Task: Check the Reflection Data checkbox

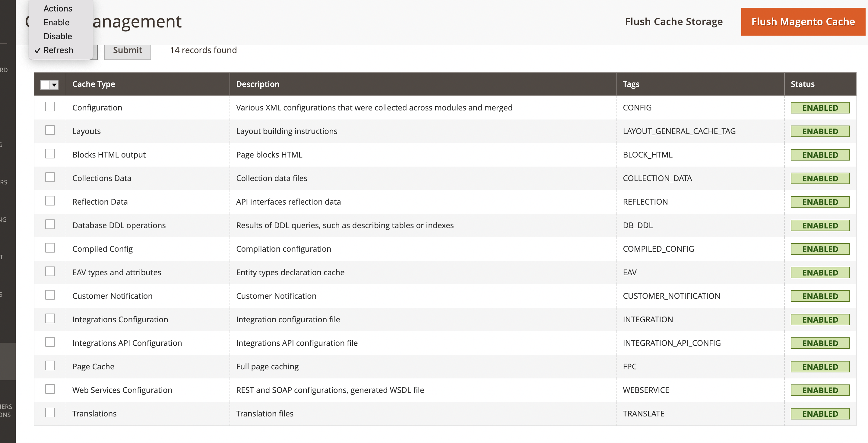Action: [x=50, y=201]
